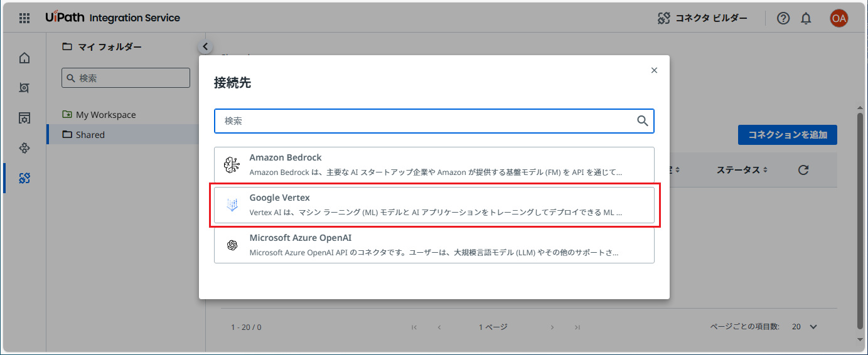
Task: Refresh the connections list
Action: (x=803, y=170)
